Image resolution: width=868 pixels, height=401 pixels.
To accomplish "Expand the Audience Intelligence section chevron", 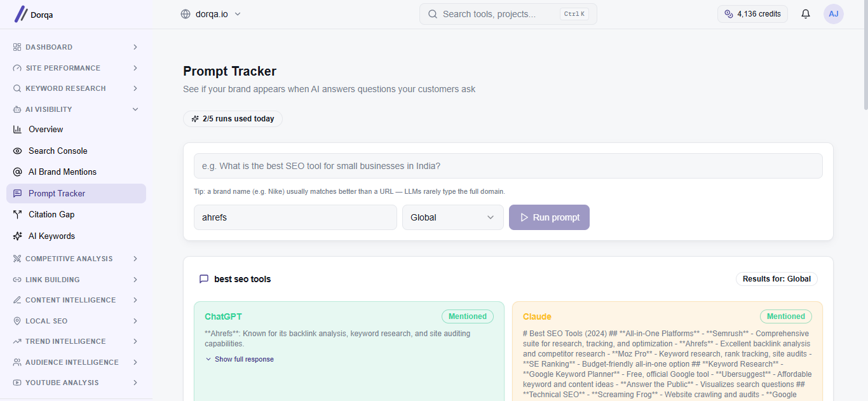I will point(135,362).
